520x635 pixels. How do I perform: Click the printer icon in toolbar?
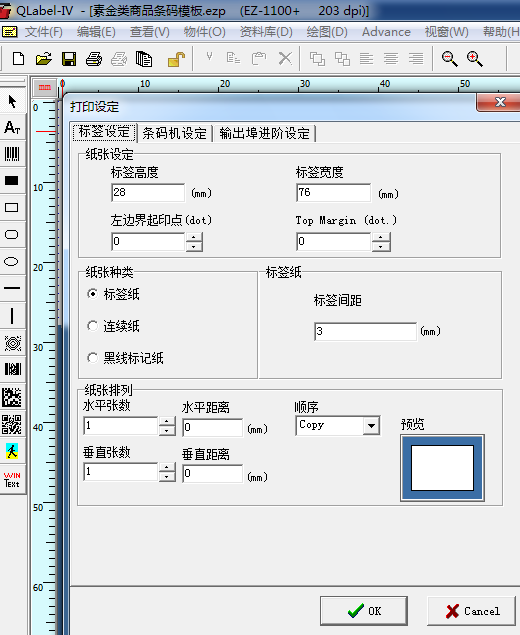click(94, 59)
